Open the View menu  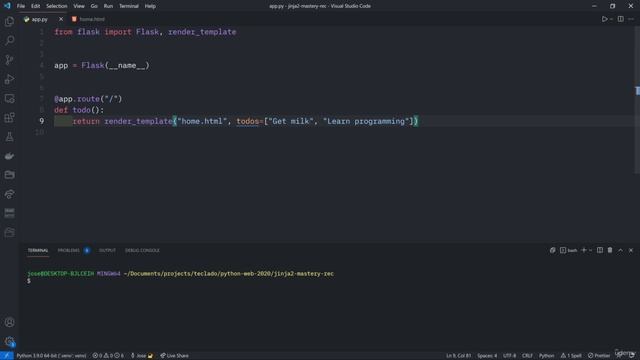click(x=79, y=6)
